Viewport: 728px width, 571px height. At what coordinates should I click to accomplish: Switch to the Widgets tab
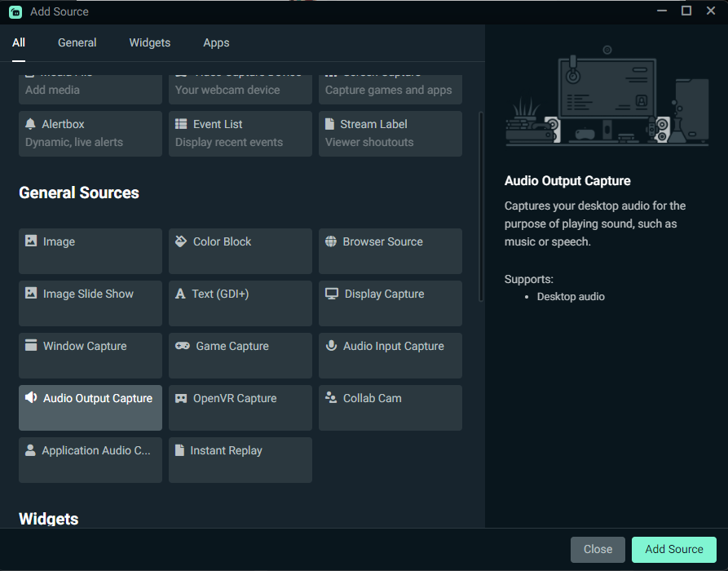[149, 42]
